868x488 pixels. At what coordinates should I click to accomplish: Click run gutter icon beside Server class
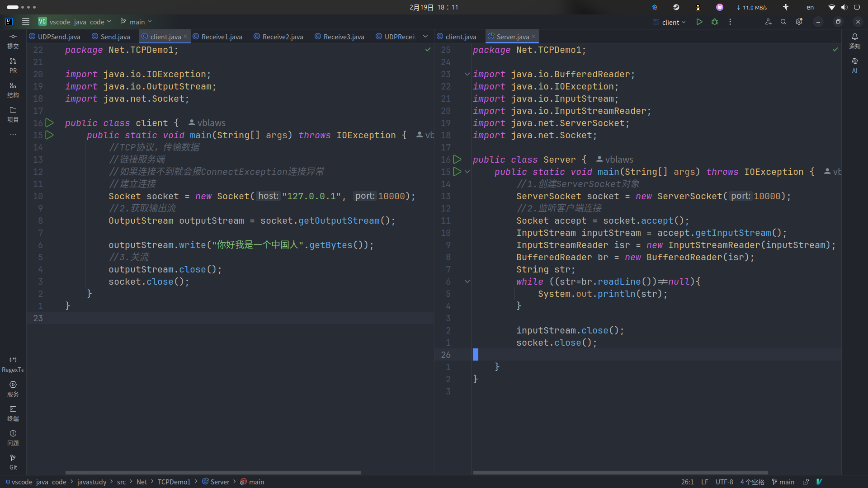coord(457,160)
